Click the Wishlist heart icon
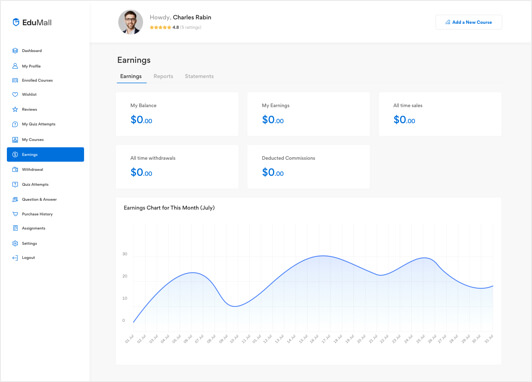This screenshot has height=382, width=532. [x=15, y=94]
